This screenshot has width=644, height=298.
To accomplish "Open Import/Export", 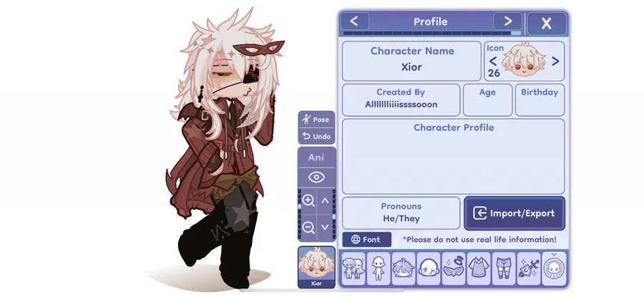I will [x=514, y=213].
